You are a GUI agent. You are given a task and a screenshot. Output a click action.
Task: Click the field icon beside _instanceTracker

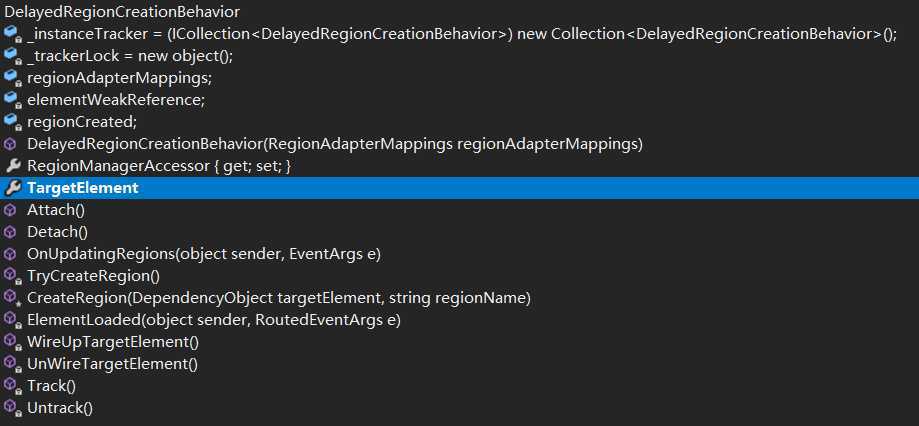point(12,34)
